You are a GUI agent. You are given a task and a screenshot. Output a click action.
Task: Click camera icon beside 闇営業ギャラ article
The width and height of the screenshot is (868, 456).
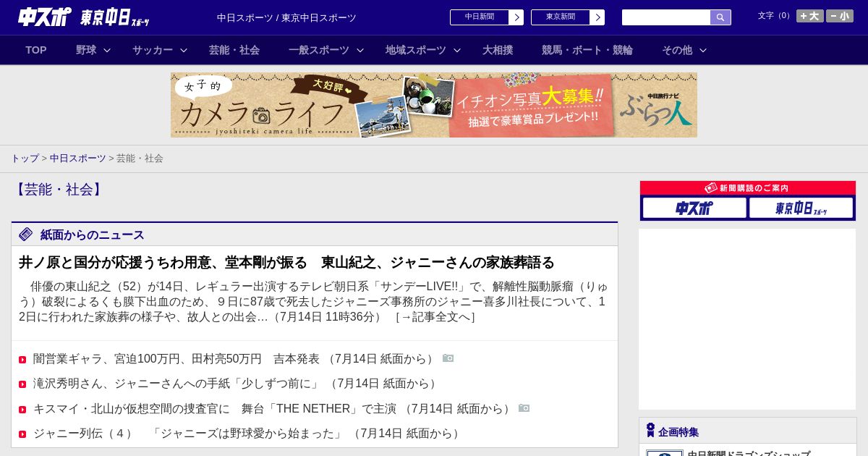(x=448, y=358)
